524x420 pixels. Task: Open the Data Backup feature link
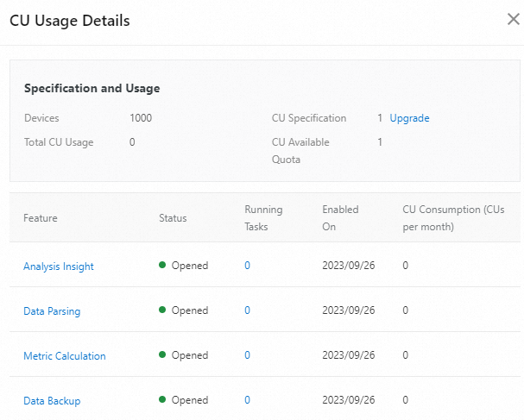[52, 401]
